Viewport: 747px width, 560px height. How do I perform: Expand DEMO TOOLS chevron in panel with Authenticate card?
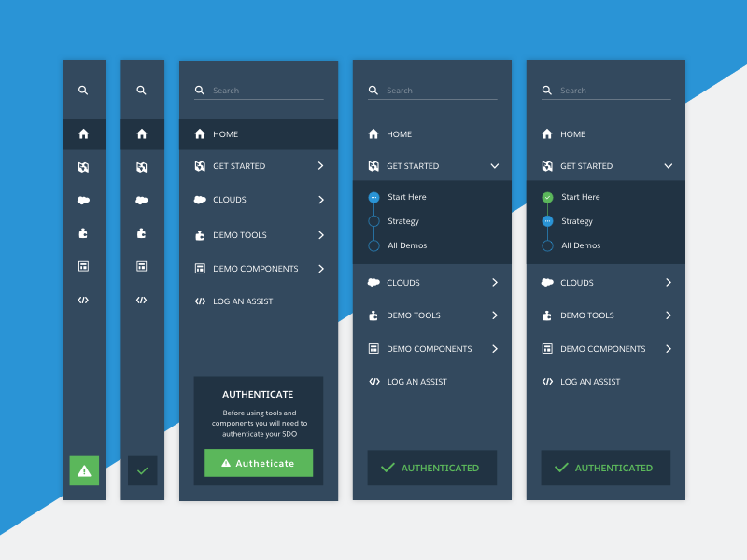320,235
